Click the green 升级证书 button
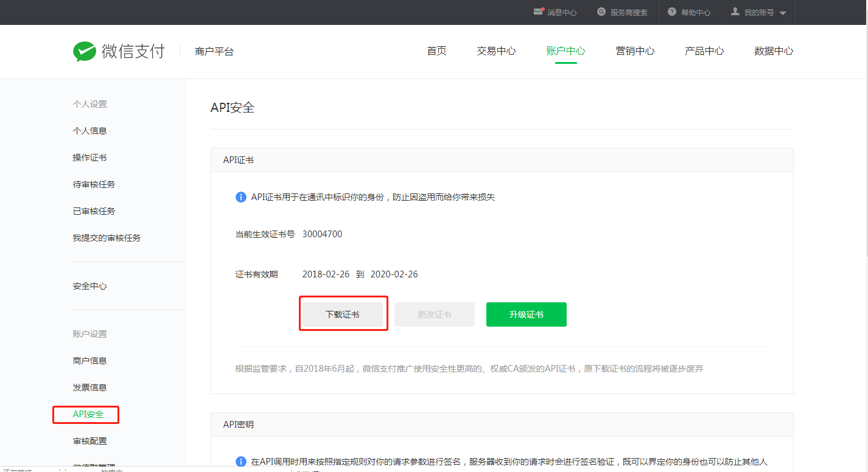Image resolution: width=868 pixels, height=472 pixels. [x=527, y=314]
